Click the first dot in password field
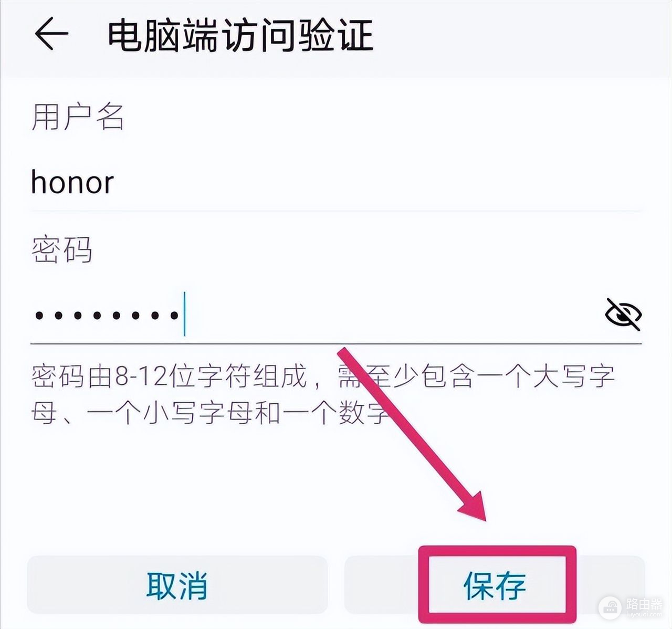 pos(38,316)
